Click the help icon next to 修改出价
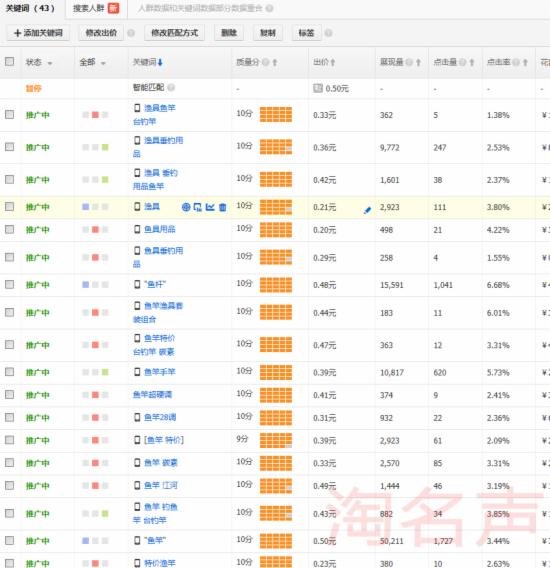Screen dimensions: 550x568 [x=131, y=33]
